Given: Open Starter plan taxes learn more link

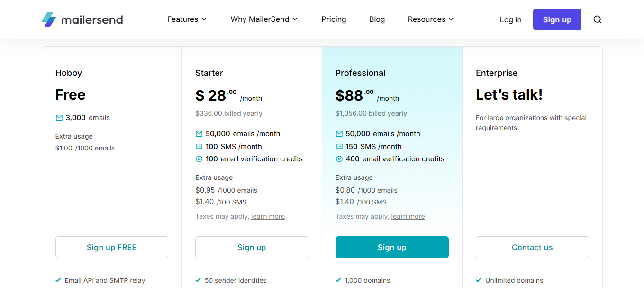Looking at the screenshot, I should click(268, 216).
